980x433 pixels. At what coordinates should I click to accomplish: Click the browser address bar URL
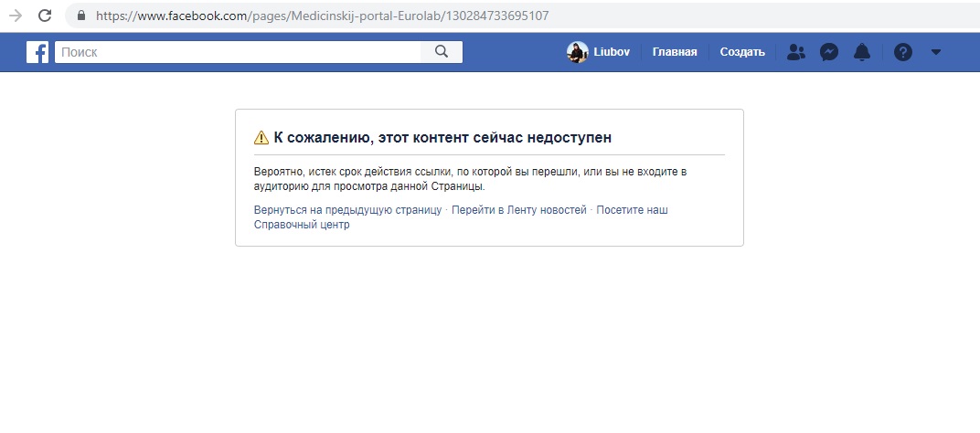[320, 16]
